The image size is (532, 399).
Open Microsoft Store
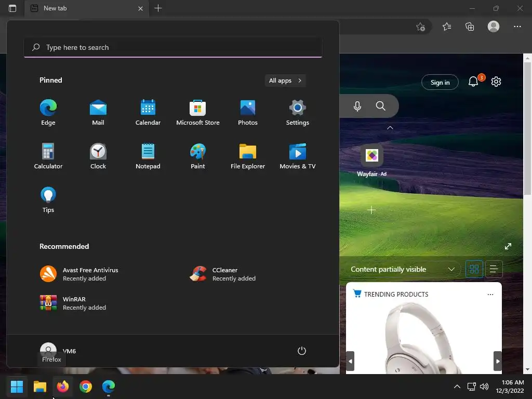198,113
